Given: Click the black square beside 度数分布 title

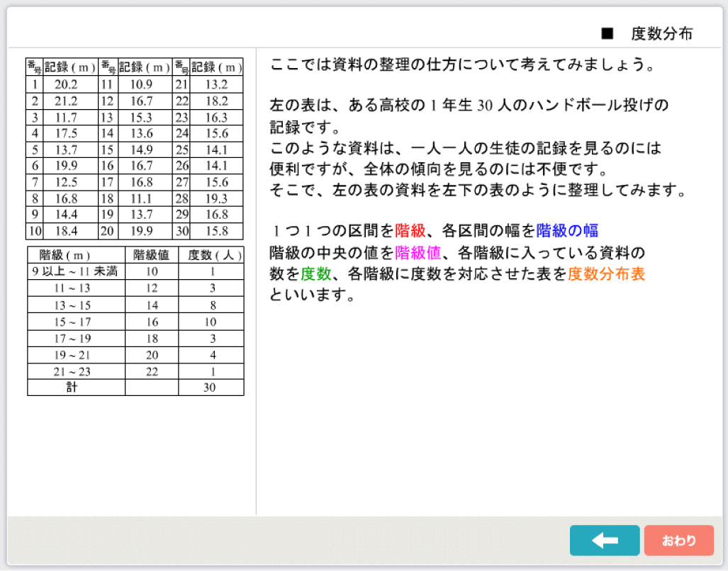Looking at the screenshot, I should pos(606,33).
